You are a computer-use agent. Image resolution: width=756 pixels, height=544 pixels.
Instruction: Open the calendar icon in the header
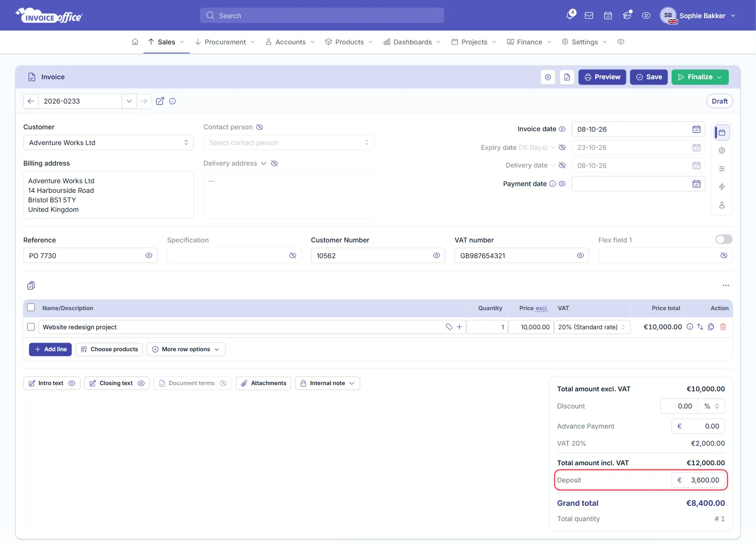click(x=608, y=16)
